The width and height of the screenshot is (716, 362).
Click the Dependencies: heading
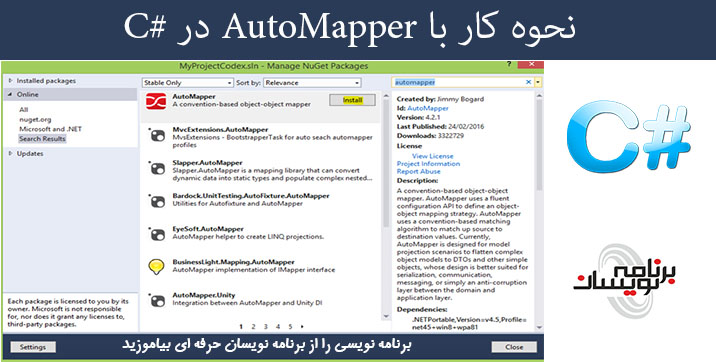point(422,310)
